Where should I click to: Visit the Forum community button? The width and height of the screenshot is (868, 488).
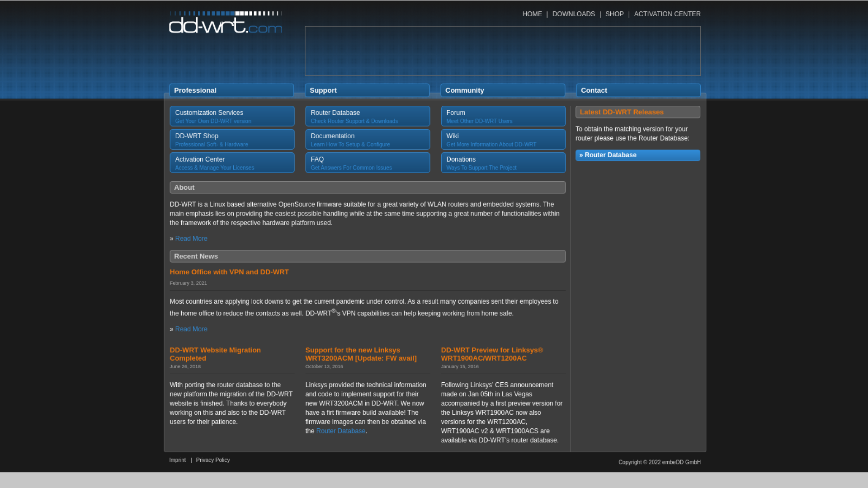pos(503,116)
